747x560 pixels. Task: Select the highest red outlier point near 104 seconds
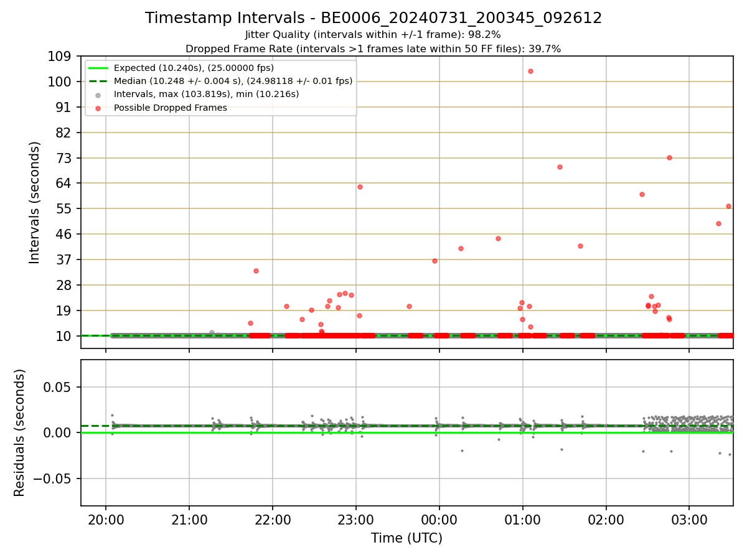(x=530, y=71)
